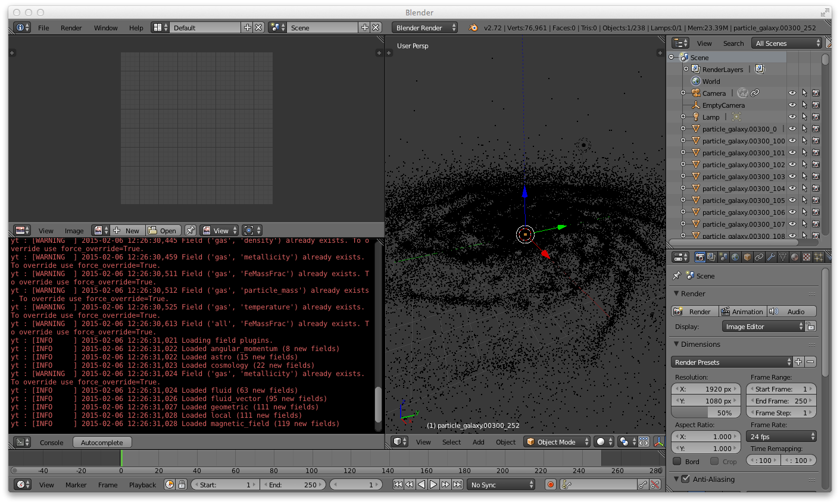Open the Material sphere tab
Screen dimensions: 840x504
[795, 257]
